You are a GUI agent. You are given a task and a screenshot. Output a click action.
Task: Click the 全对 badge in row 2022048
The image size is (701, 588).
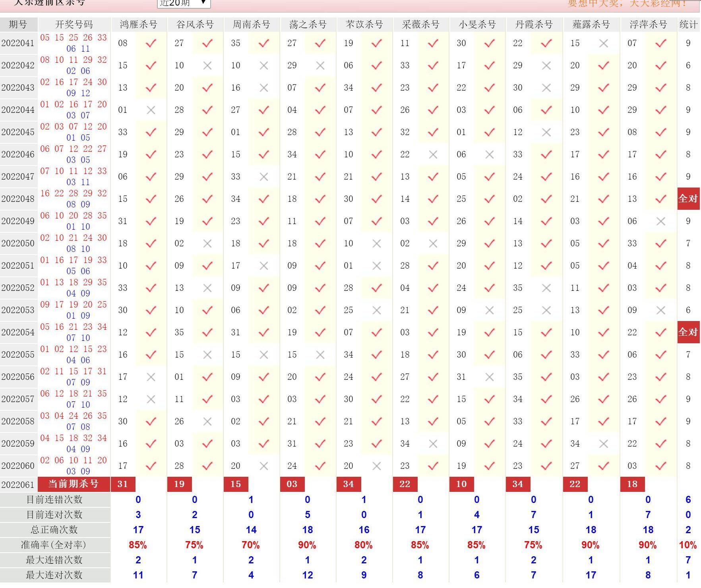point(688,199)
